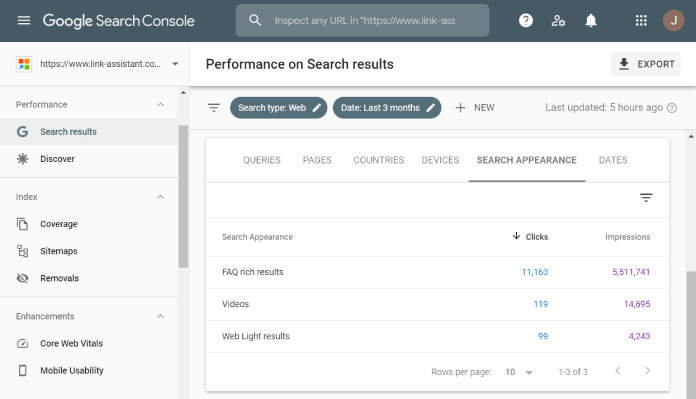Viewport: 696px width, 399px height.
Task: Open the Rows per page dropdown
Action: click(519, 372)
